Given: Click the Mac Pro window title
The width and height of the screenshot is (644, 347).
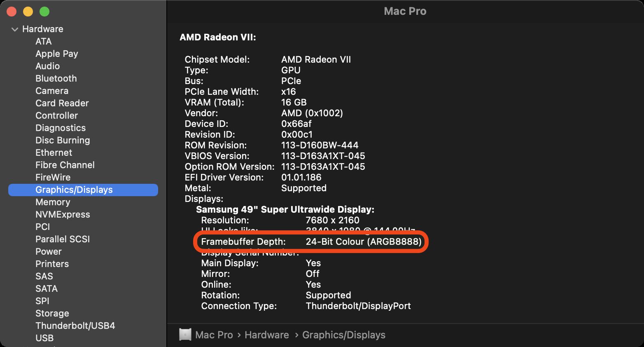Looking at the screenshot, I should pos(405,12).
